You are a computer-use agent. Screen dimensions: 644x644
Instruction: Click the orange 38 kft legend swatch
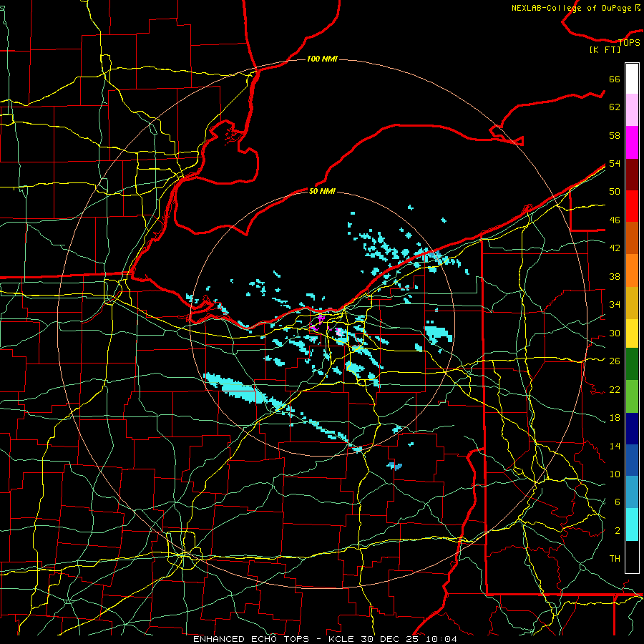[632, 270]
